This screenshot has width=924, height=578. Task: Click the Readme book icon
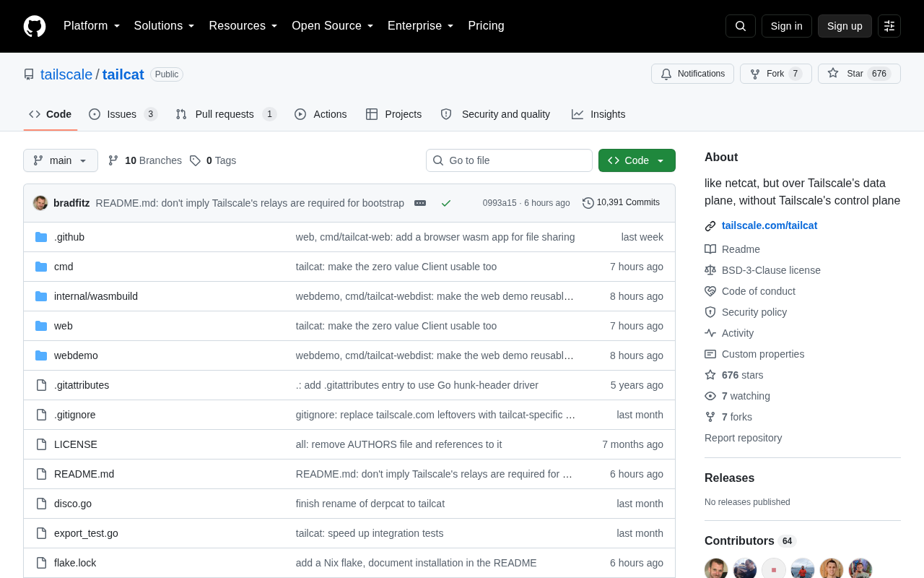710,249
